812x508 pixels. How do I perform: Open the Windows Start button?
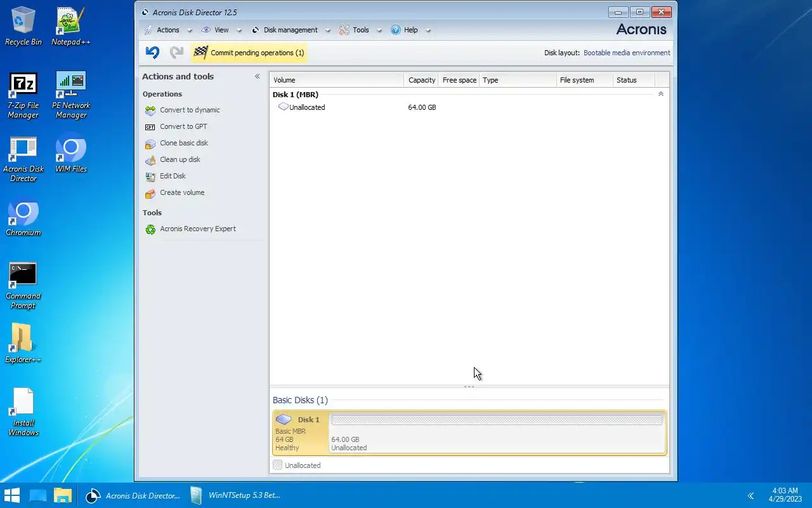[11, 495]
